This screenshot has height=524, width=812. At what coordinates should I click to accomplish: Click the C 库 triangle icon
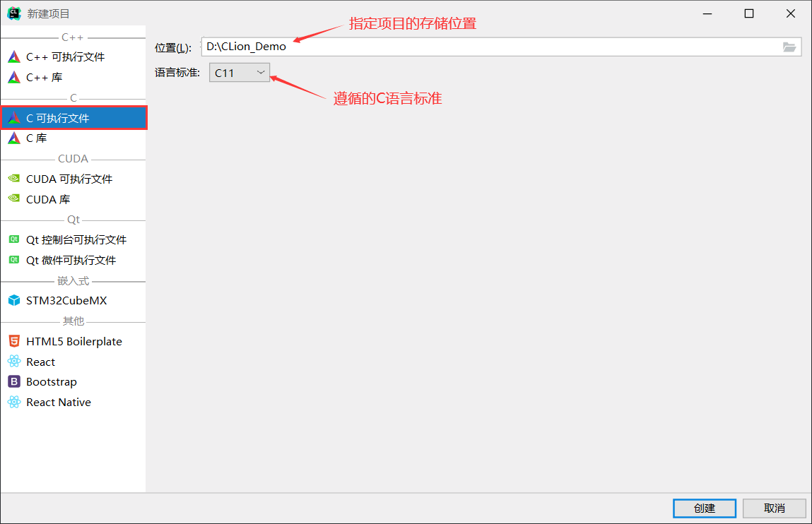click(14, 138)
